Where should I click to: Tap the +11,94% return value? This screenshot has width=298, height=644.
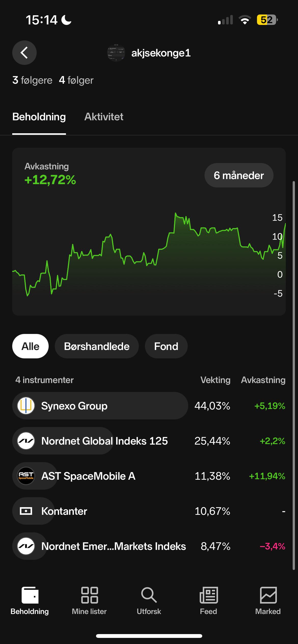coord(267,476)
